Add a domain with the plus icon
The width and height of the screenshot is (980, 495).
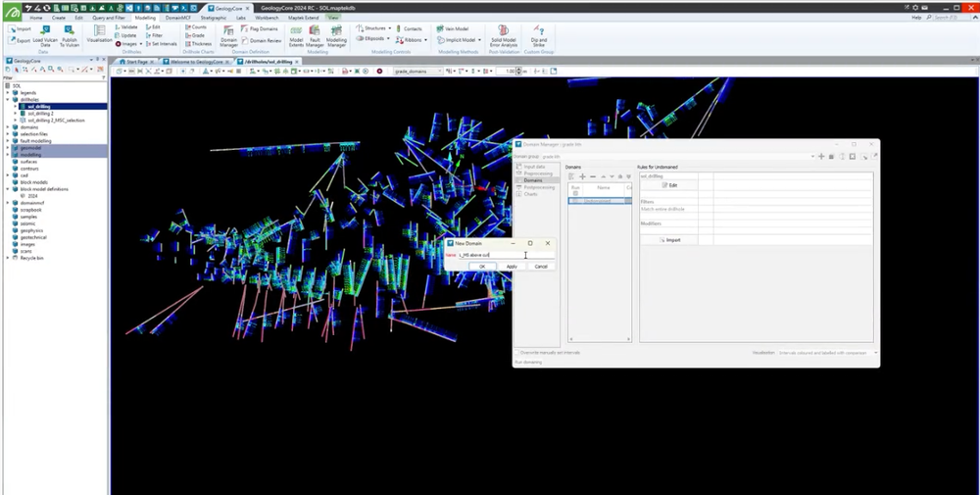(582, 176)
